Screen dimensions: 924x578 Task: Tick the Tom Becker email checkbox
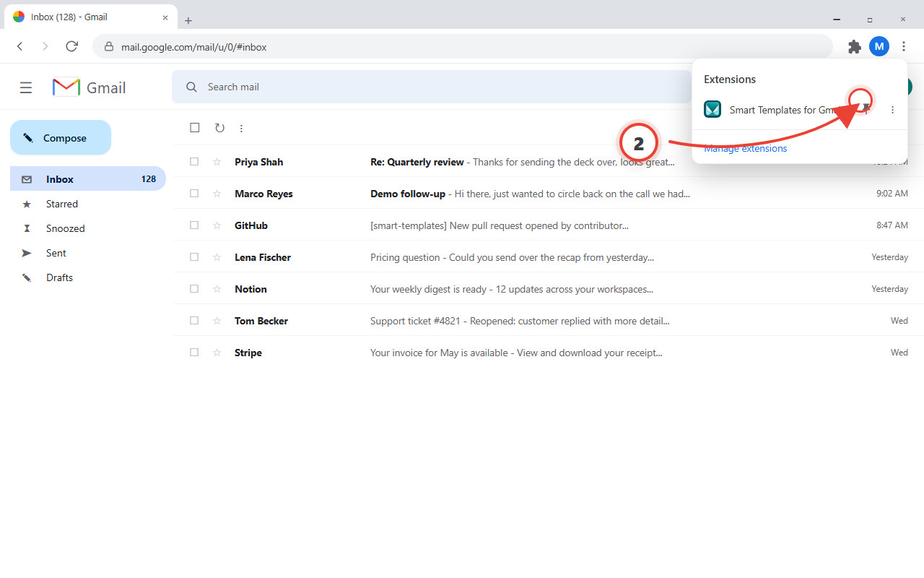[x=194, y=321]
